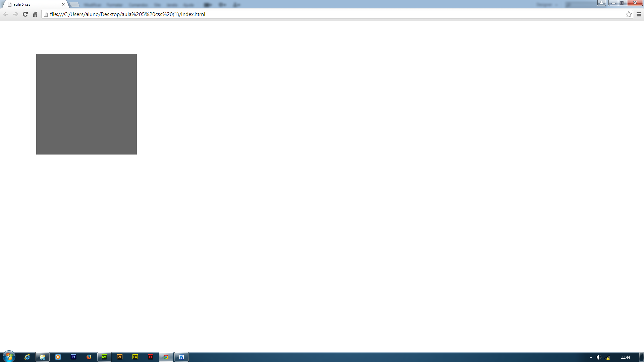Click the Show Desktop button
The height and width of the screenshot is (362, 644).
tap(641, 357)
